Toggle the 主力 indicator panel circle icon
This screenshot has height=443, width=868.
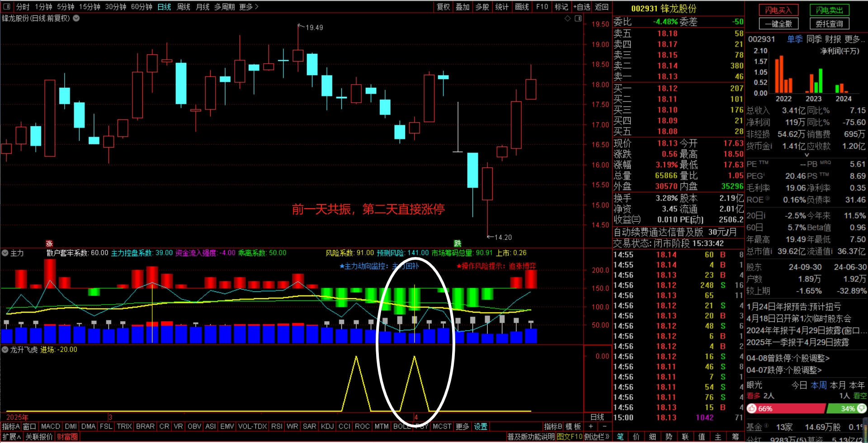[5, 253]
